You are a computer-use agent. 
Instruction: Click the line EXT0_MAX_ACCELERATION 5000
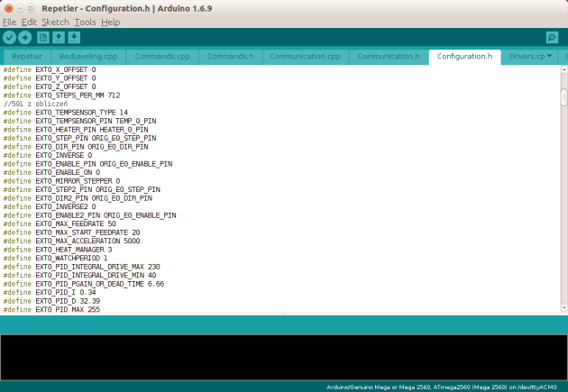72,241
